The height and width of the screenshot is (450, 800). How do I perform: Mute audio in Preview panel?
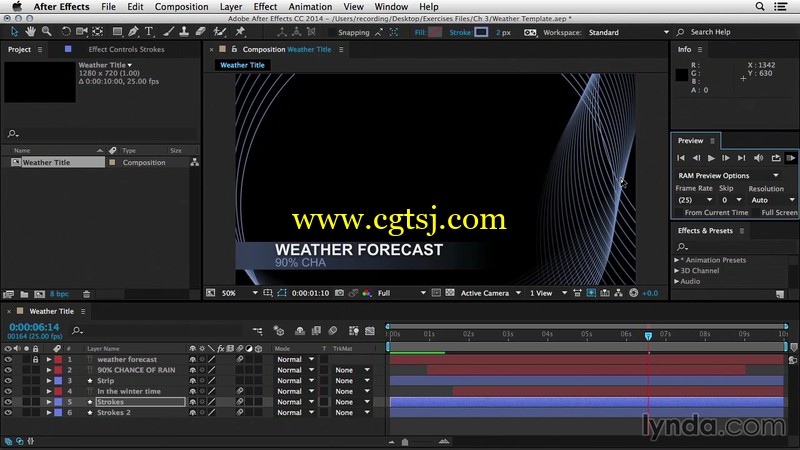(759, 158)
